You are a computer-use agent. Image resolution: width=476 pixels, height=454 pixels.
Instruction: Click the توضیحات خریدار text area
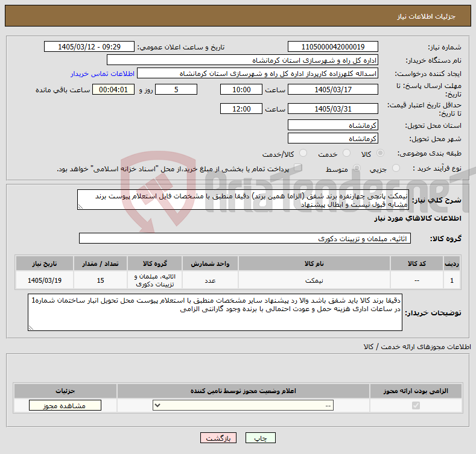tap(215, 312)
